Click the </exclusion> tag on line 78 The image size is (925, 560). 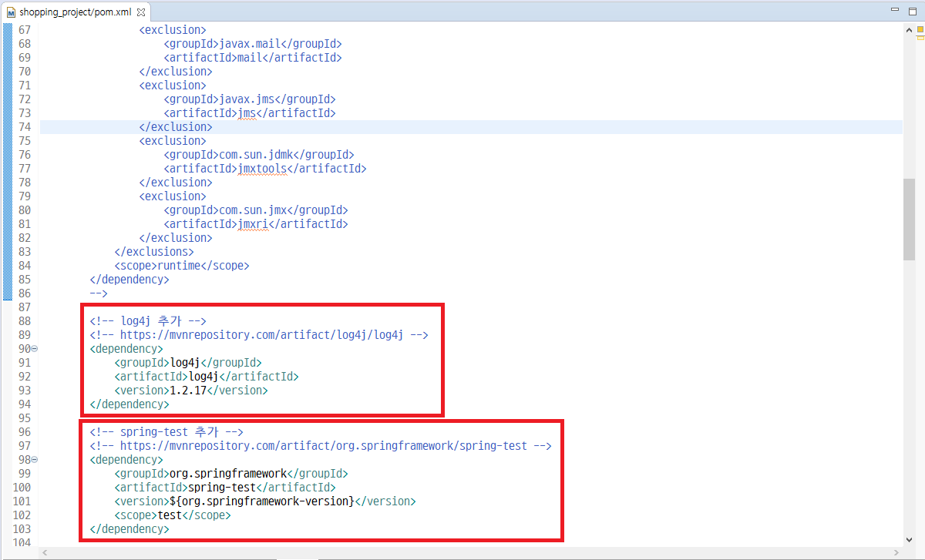pyautogui.click(x=176, y=183)
